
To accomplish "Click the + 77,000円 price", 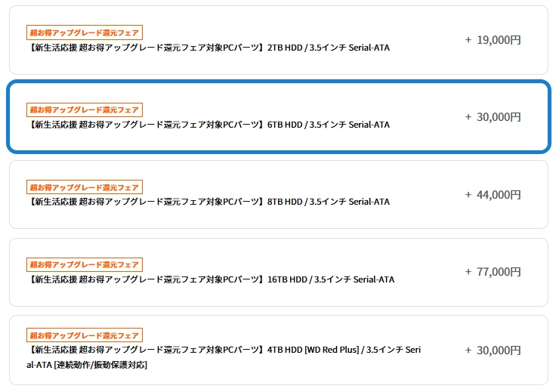I will pyautogui.click(x=493, y=272).
